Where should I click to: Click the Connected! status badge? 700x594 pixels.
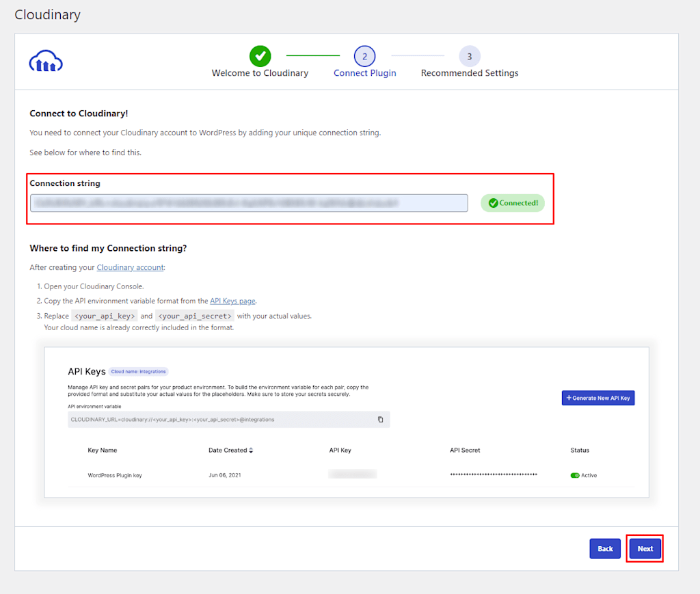click(x=513, y=203)
